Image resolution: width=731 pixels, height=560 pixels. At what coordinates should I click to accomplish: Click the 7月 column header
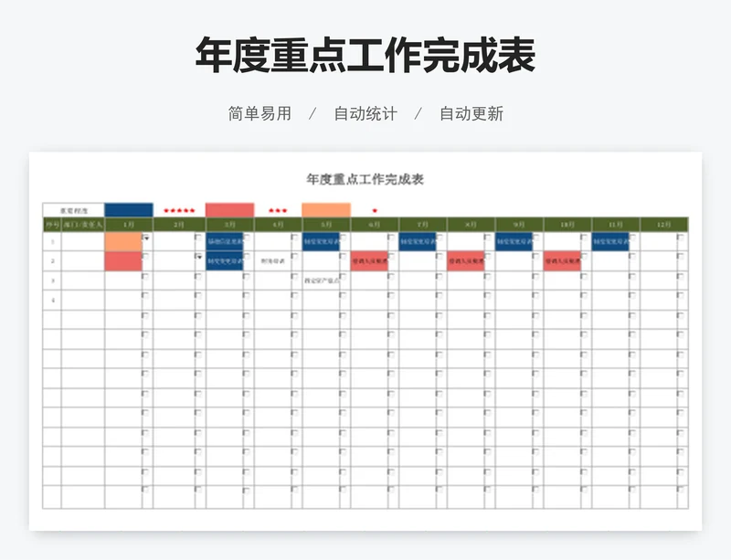point(423,225)
